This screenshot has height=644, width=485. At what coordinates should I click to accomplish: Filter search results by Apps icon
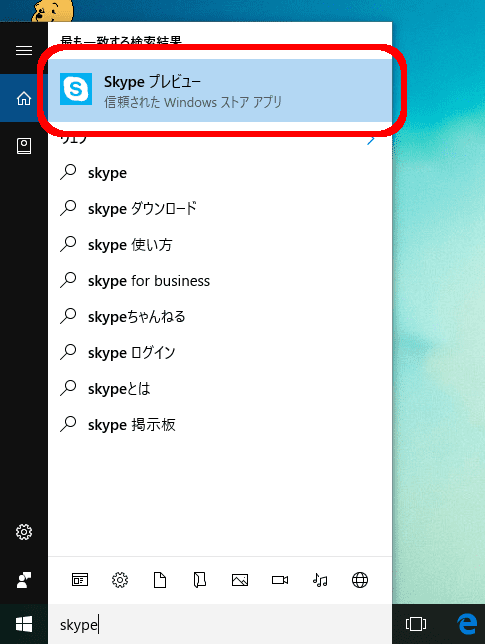(80, 580)
